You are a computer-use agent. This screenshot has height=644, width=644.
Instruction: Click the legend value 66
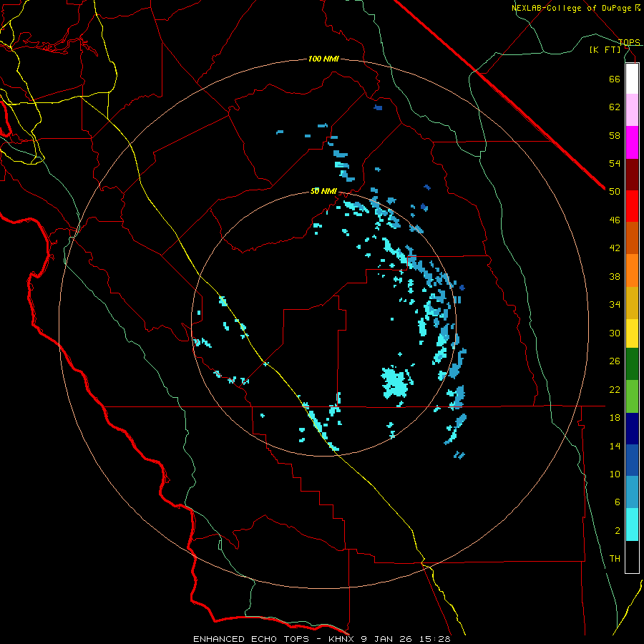[615, 79]
